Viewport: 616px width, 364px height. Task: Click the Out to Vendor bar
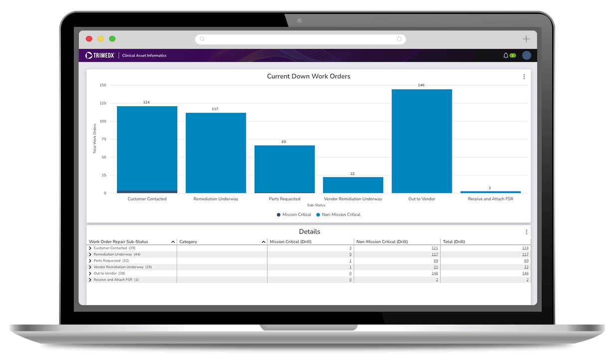click(x=421, y=141)
